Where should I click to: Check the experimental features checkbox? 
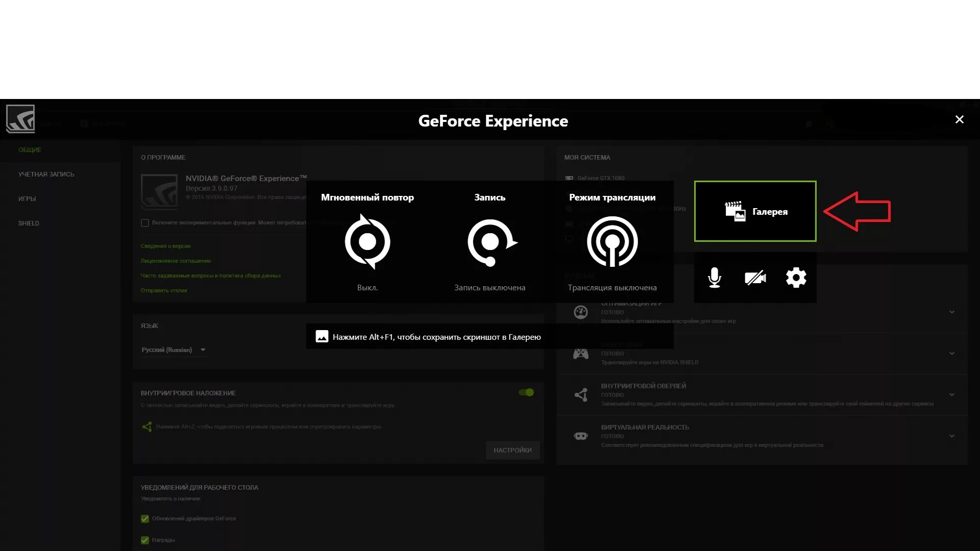(x=145, y=223)
